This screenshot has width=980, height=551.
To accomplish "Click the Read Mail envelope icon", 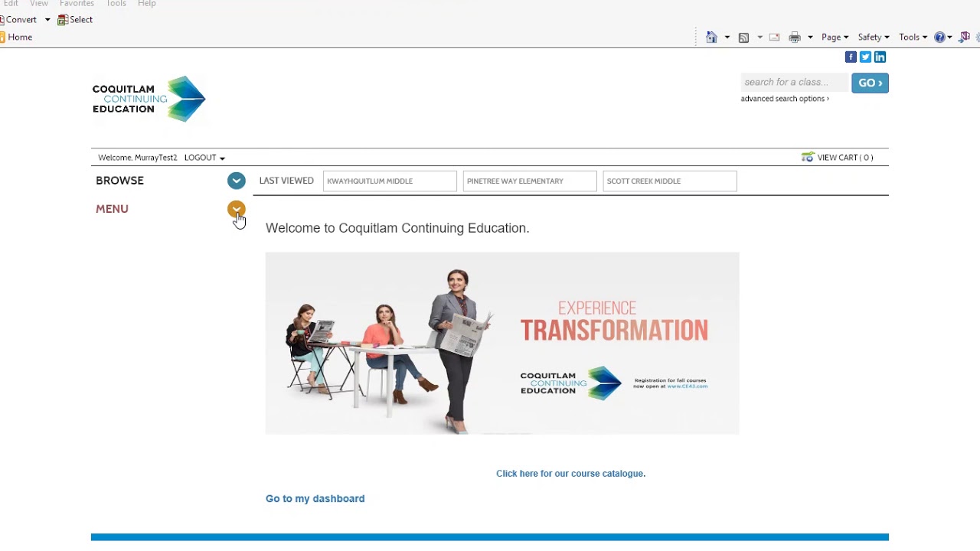I will [774, 37].
